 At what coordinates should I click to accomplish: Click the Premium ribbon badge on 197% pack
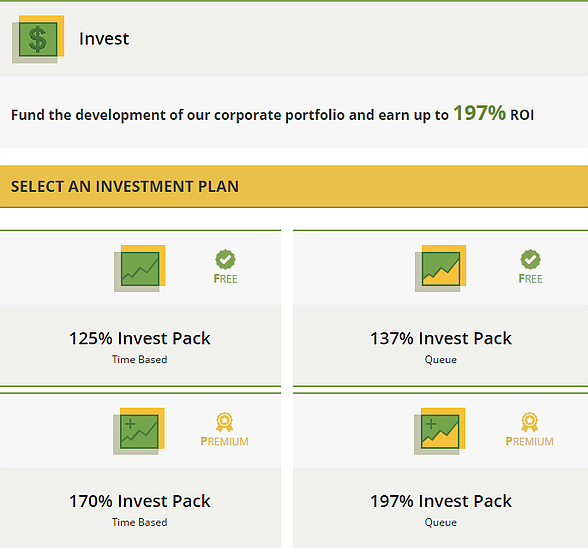click(530, 422)
